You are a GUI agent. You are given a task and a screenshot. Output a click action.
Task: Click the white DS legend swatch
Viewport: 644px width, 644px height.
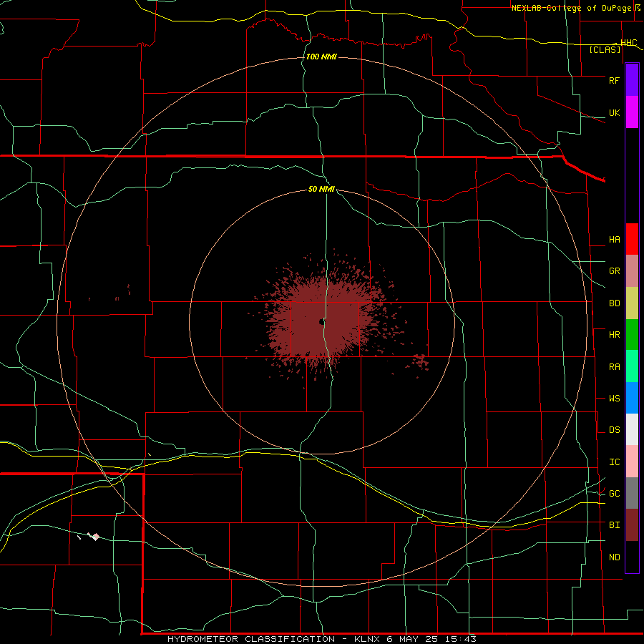point(632,429)
